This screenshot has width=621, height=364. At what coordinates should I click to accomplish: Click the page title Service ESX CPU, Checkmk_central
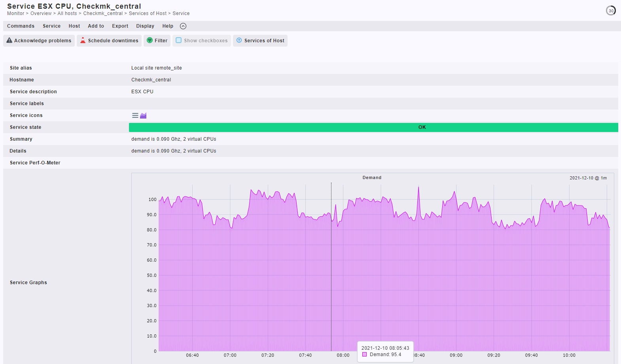74,6
